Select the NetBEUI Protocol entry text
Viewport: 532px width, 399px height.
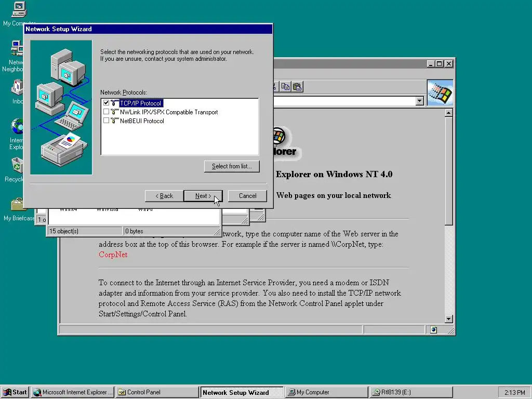click(142, 121)
